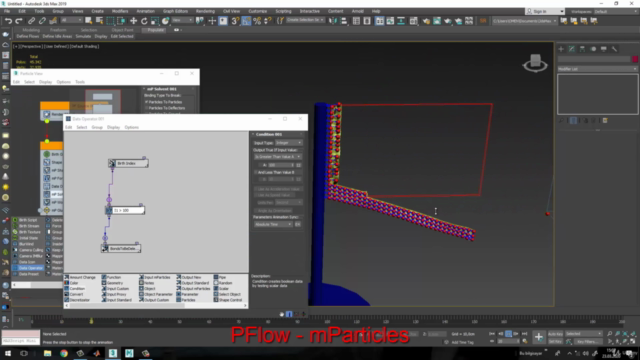Click the yellow time slider marker
The width and height of the screenshot is (640, 360).
(x=91, y=321)
